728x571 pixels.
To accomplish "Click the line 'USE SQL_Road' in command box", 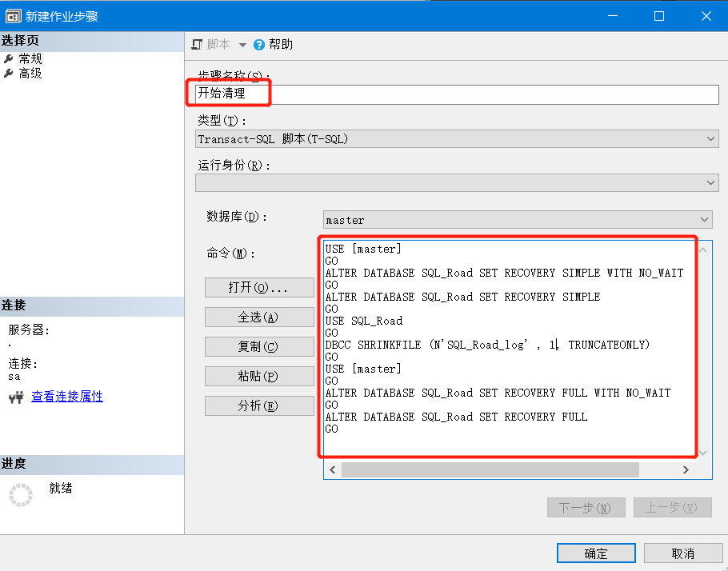I will (x=364, y=321).
